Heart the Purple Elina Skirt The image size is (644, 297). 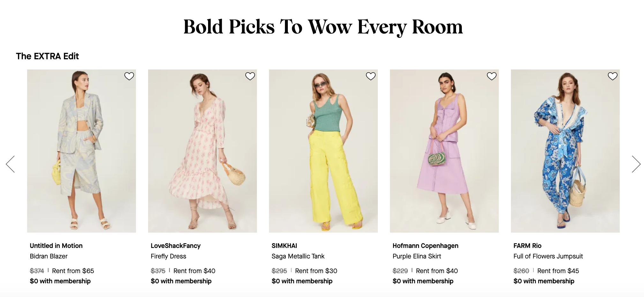tap(491, 76)
